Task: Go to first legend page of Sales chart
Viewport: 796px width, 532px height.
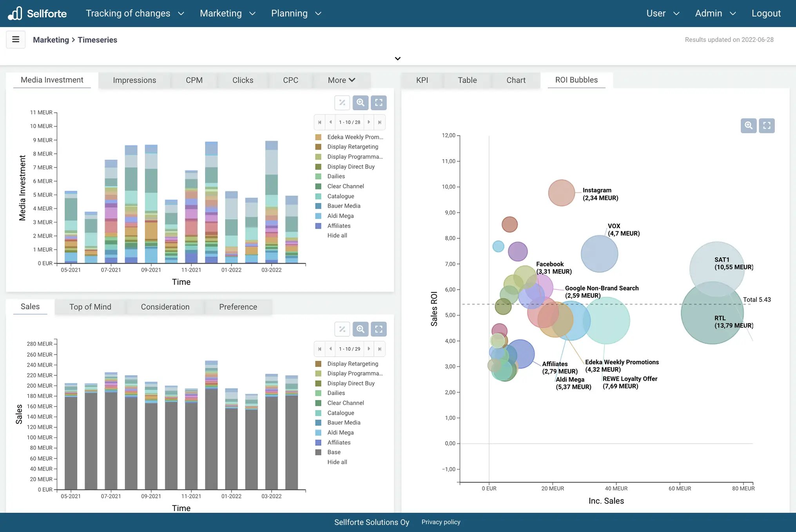Action: 320,349
